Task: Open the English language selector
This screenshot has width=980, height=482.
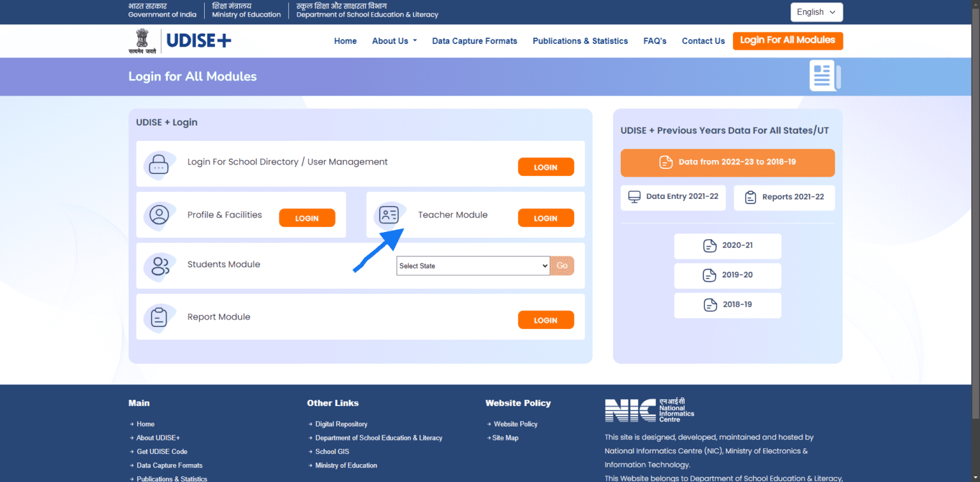Action: click(x=816, y=11)
